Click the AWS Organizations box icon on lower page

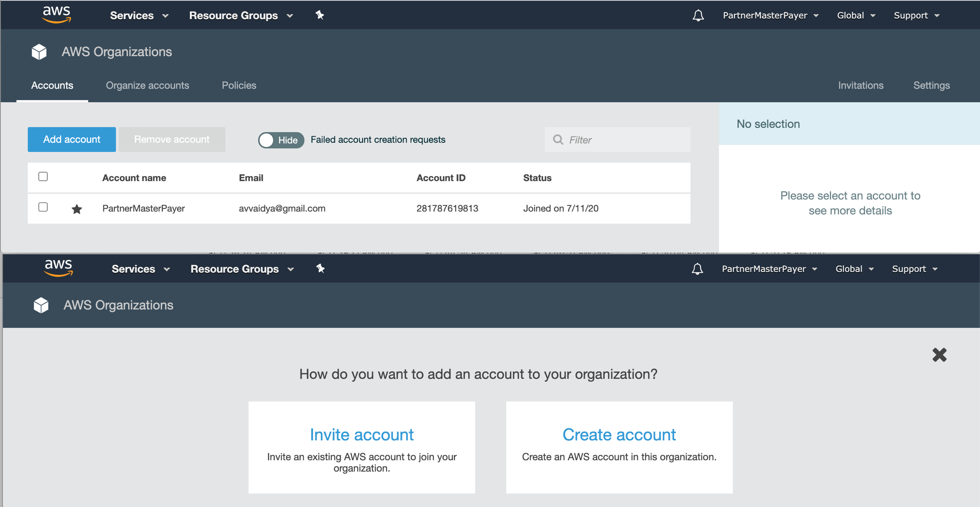[41, 305]
